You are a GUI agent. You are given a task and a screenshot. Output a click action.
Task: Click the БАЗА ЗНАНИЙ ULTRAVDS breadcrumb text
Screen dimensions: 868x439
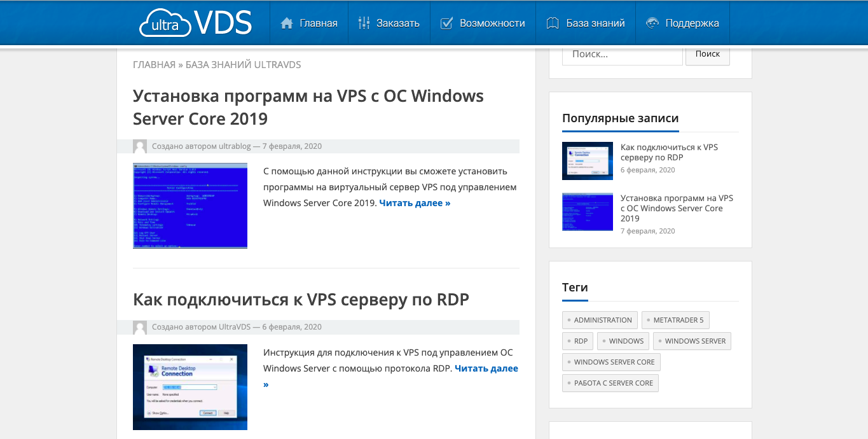click(x=243, y=65)
